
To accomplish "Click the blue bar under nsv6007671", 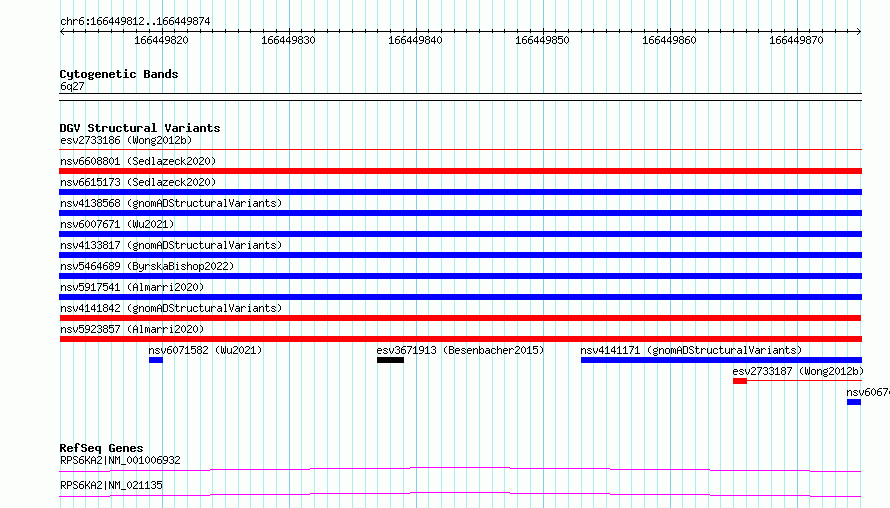I will point(460,234).
